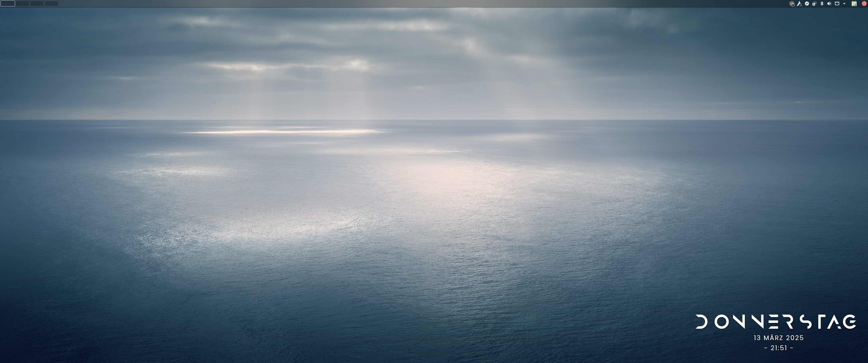The image size is (868, 363).
Task: Open the Arch update checker tray icon
Action: pyautogui.click(x=799, y=4)
